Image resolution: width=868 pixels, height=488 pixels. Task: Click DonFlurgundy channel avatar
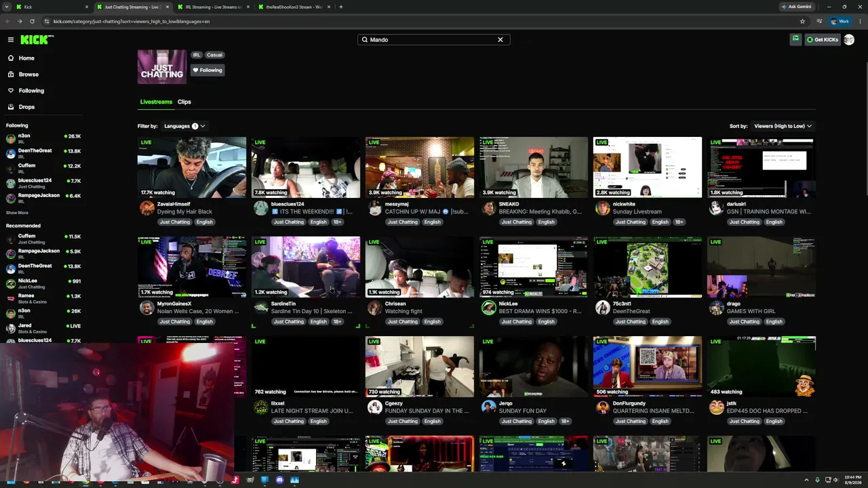pos(603,407)
